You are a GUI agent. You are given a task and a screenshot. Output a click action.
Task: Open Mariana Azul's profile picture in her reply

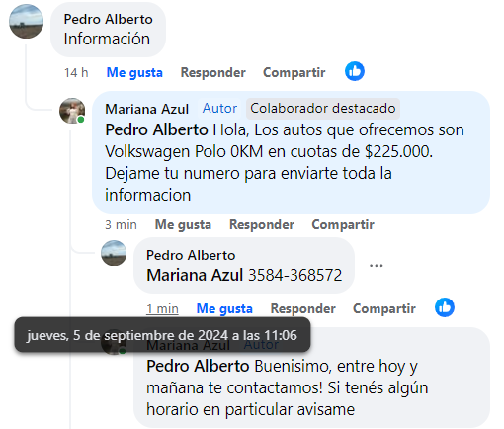pos(72,111)
